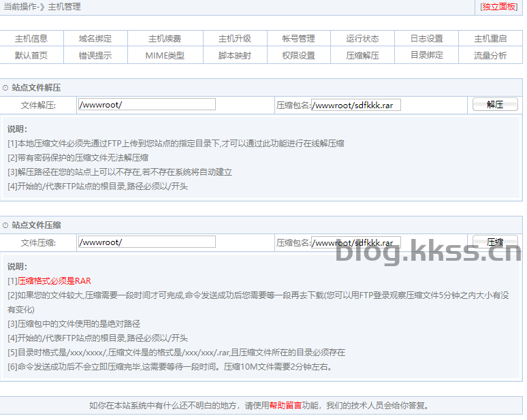View 流量分析 page
527x420 pixels.
490,56
